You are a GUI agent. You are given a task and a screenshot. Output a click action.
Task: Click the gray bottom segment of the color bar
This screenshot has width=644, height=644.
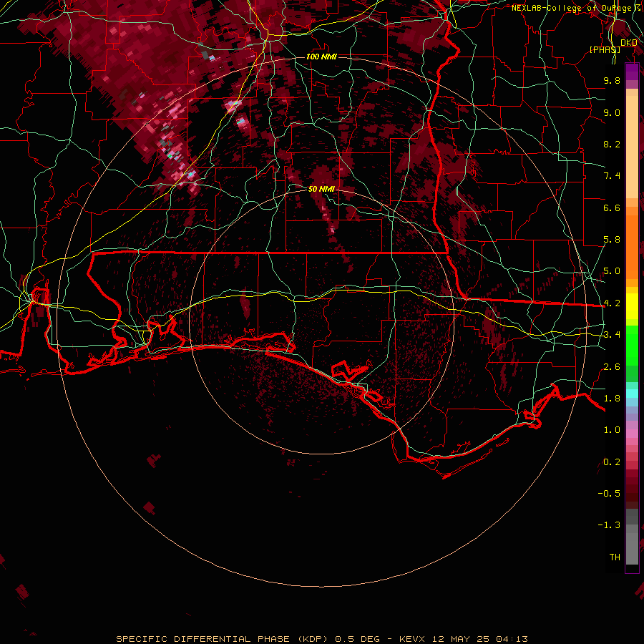(x=632, y=548)
